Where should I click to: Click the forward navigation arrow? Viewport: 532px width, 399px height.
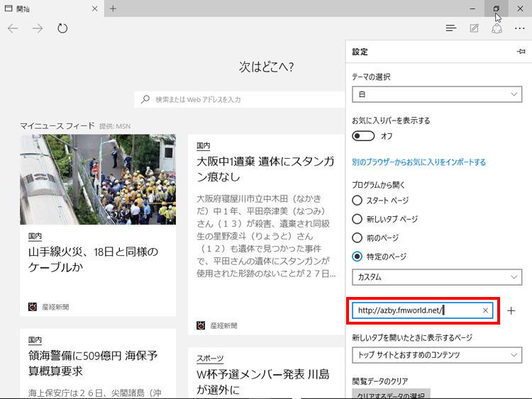(38, 28)
